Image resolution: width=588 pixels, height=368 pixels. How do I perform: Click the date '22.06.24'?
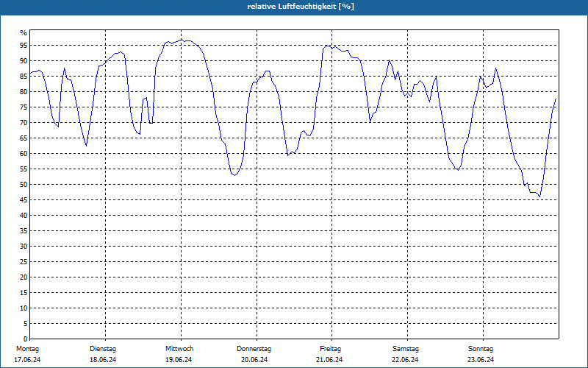pyautogui.click(x=405, y=360)
